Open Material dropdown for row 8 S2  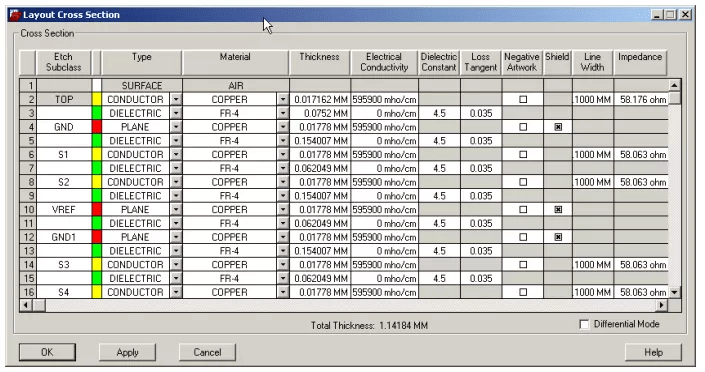[x=282, y=182]
